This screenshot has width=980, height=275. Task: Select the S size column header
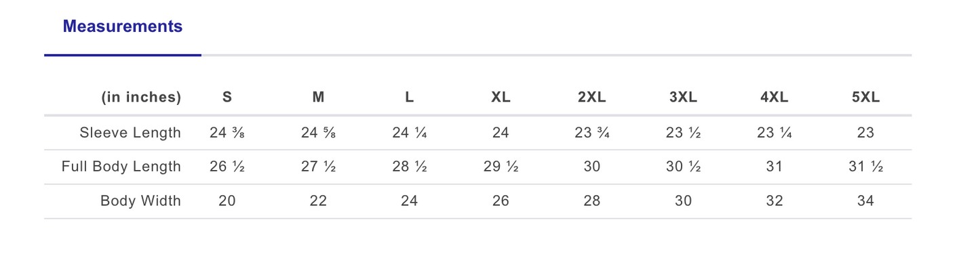pos(227,98)
